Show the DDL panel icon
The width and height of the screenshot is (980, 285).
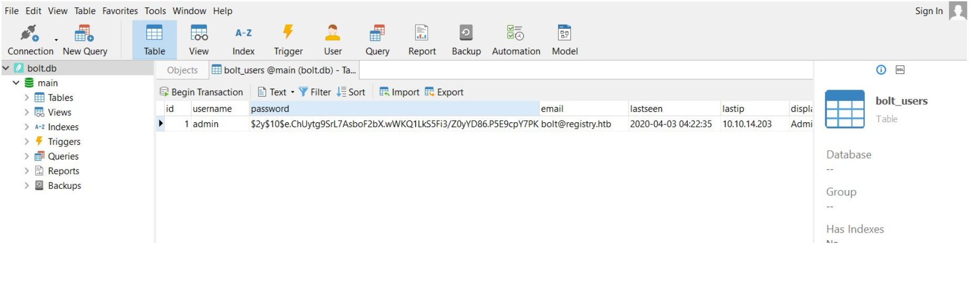tap(900, 70)
